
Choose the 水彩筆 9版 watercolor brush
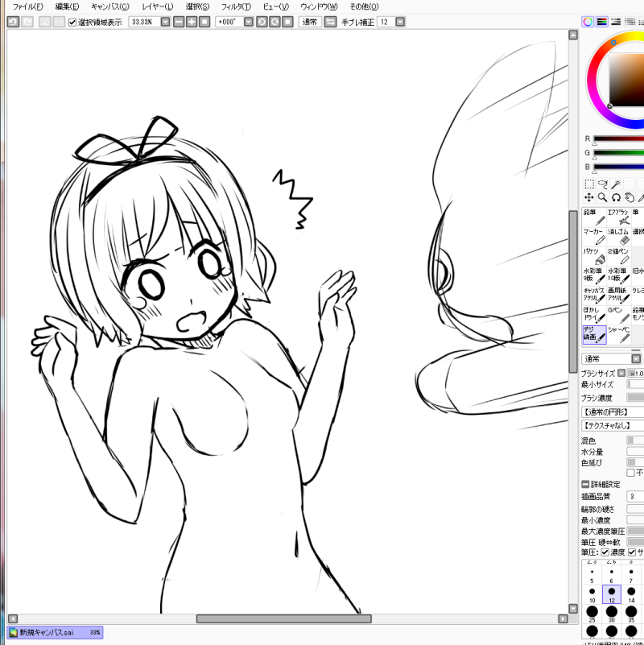594,275
